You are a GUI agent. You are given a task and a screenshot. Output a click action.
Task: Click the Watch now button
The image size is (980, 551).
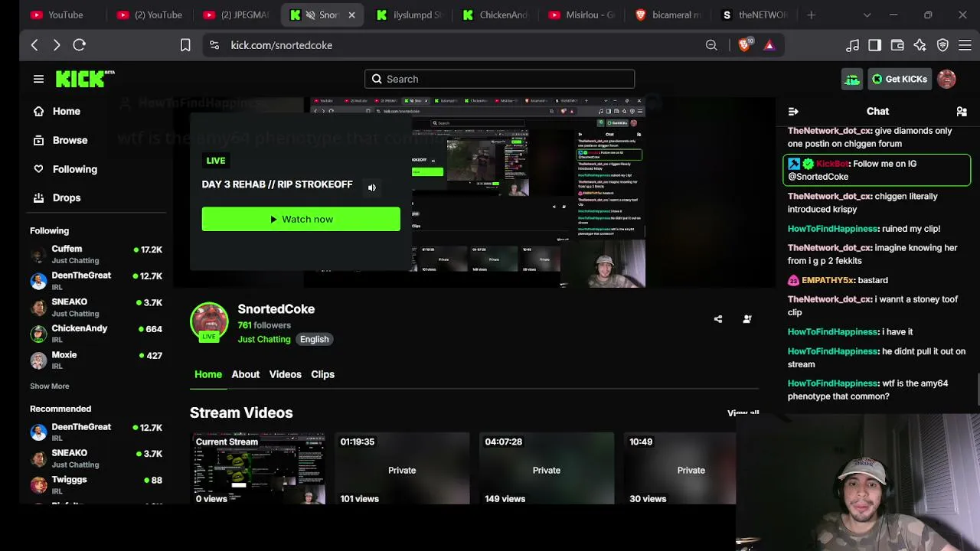coord(301,219)
